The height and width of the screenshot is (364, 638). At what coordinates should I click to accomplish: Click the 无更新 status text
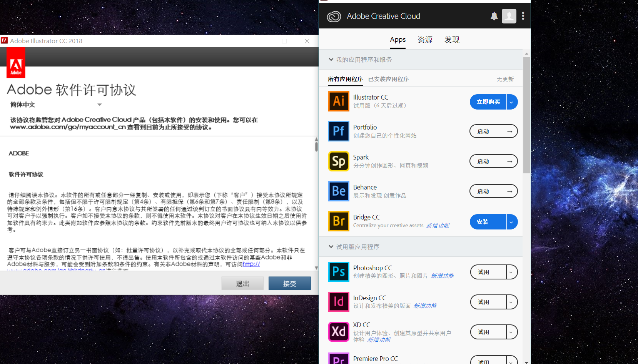click(x=505, y=79)
